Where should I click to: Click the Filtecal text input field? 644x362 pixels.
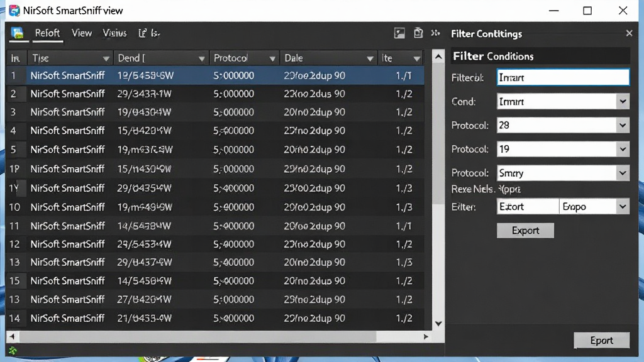click(x=563, y=77)
